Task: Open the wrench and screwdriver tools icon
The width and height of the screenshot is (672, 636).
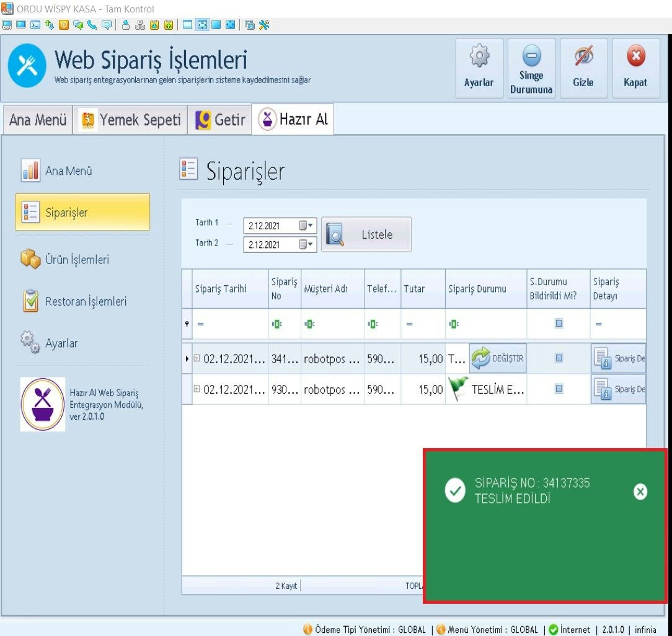Action: point(264,25)
